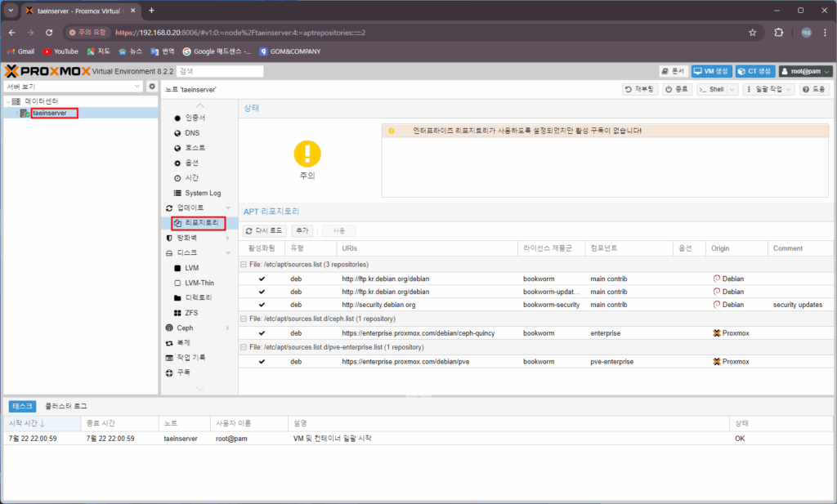Select the 'VM 및 컨테이너 일괄 시작' task row
837x504 pixels.
[418, 439]
